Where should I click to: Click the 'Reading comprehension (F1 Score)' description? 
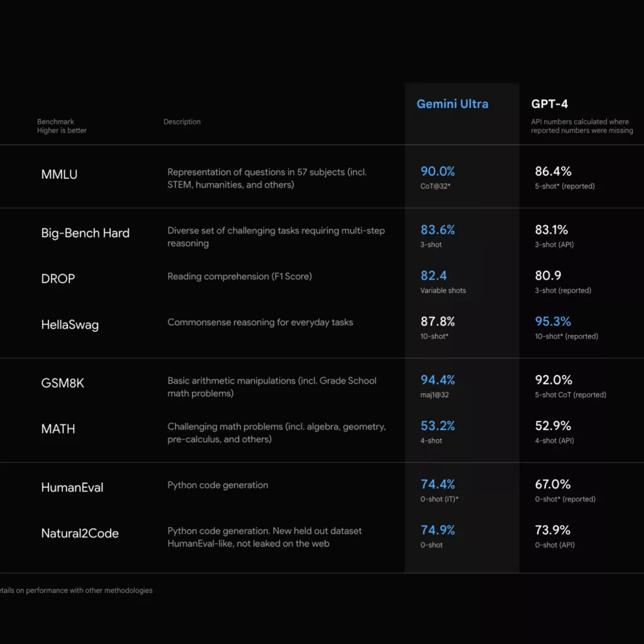coord(240,277)
